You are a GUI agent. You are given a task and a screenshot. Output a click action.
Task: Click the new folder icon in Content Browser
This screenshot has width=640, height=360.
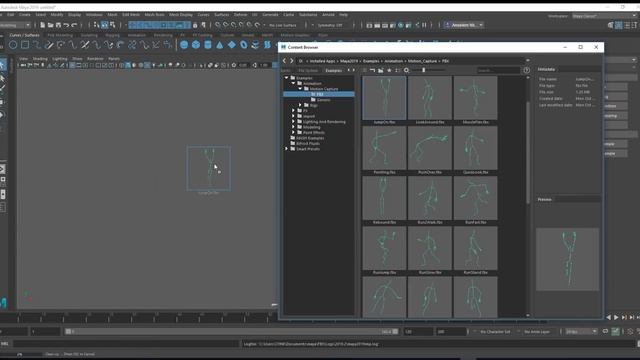(380, 70)
